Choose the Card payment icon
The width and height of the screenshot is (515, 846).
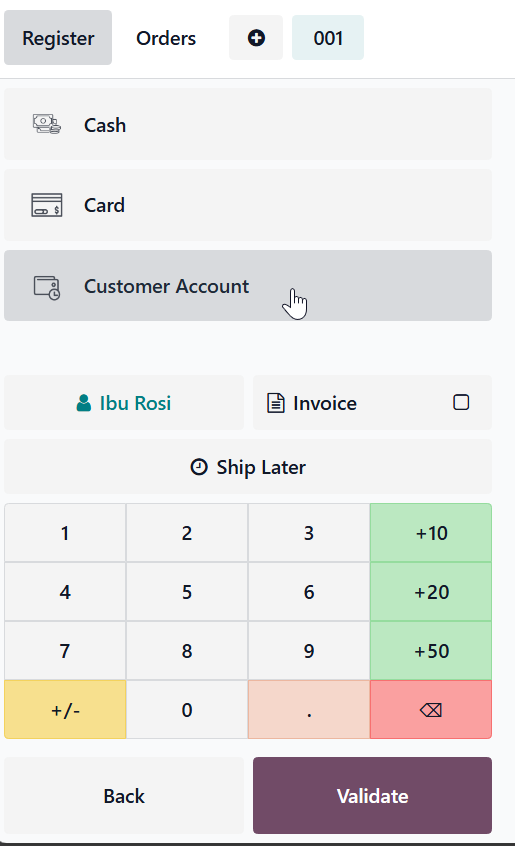(47, 206)
